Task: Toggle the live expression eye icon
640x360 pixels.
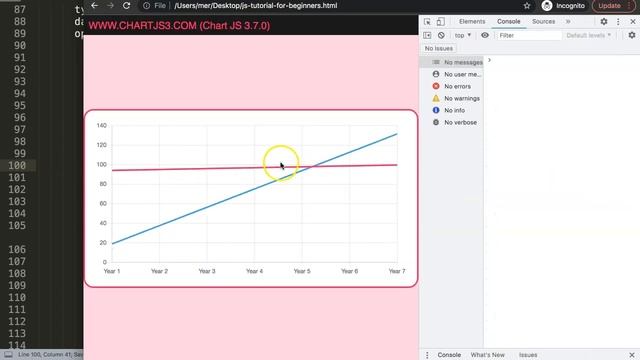Action: click(x=484, y=36)
